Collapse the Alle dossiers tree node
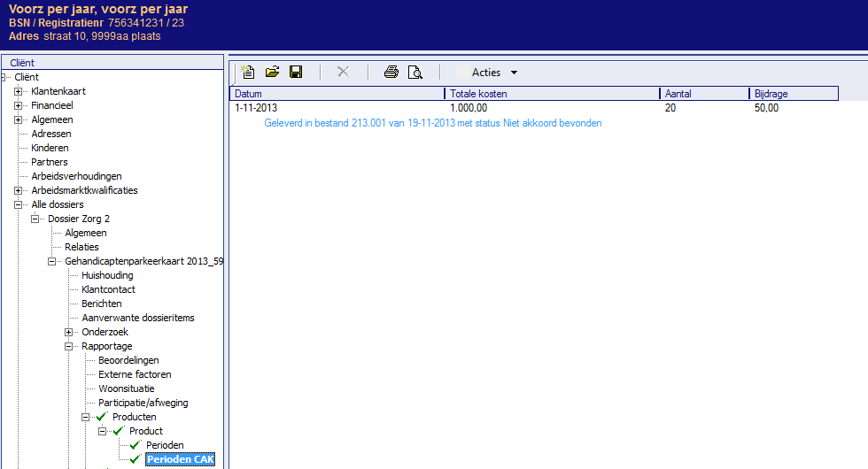This screenshot has height=469, width=868. (19, 204)
